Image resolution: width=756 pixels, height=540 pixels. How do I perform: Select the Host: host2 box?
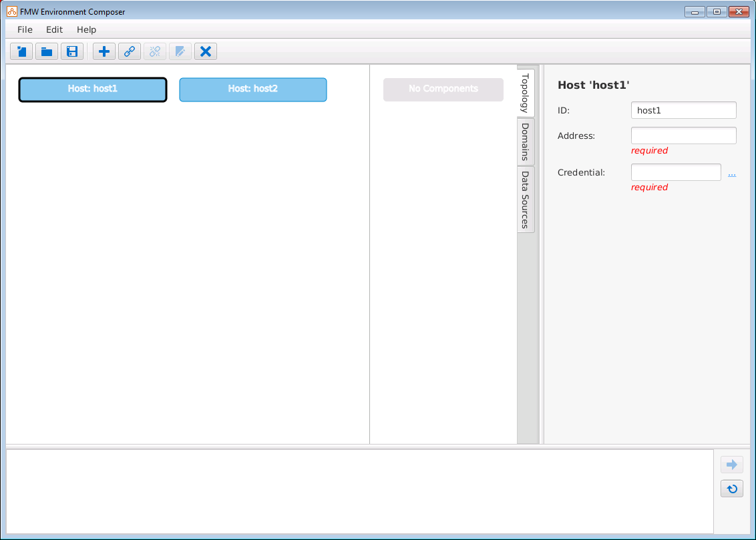pyautogui.click(x=253, y=89)
